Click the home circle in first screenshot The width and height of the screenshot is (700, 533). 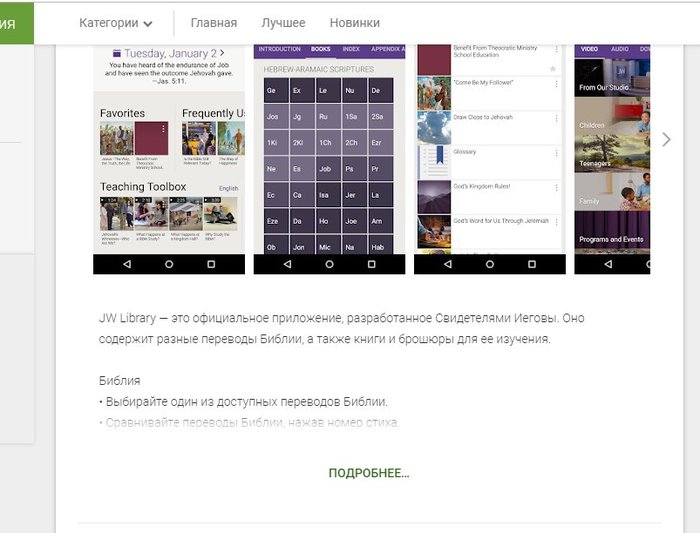(169, 264)
